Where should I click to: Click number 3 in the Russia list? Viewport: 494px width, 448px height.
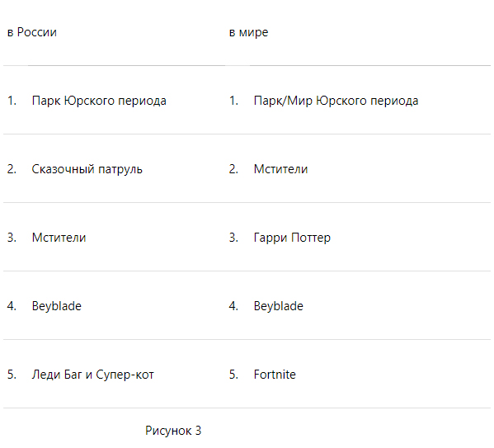coord(12,238)
